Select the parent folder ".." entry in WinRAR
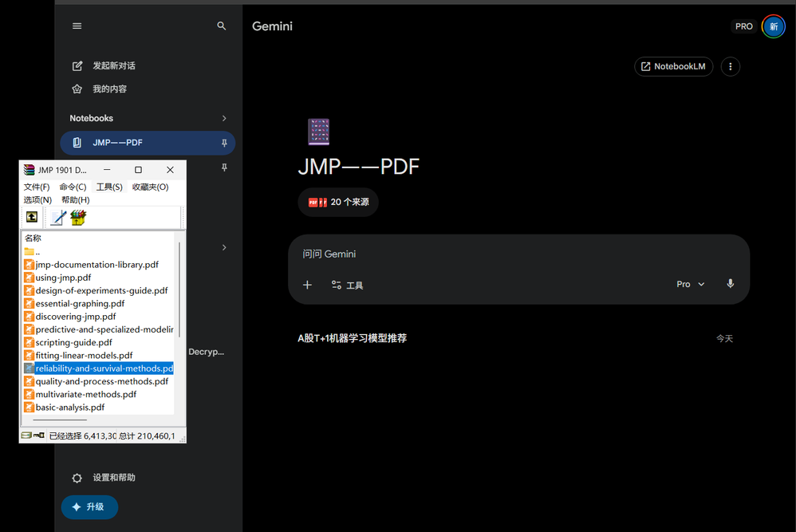The image size is (796, 532). (31, 252)
